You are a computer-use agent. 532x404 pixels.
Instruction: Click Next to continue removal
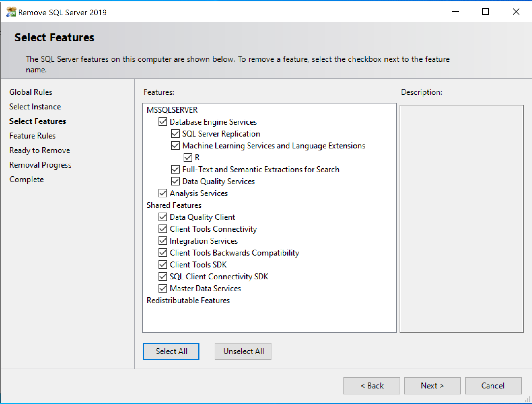coord(432,385)
